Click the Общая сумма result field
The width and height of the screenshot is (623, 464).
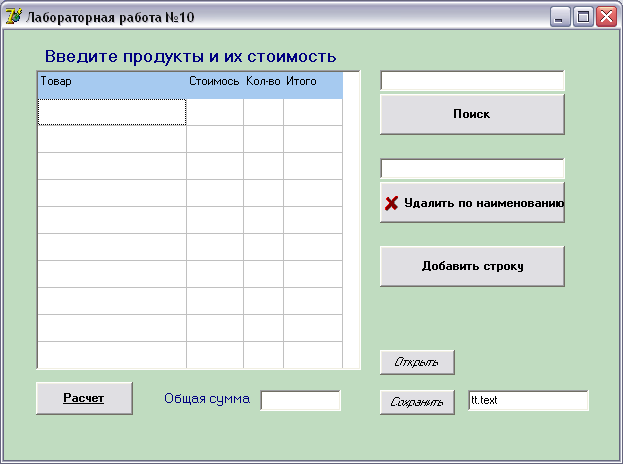tap(300, 400)
